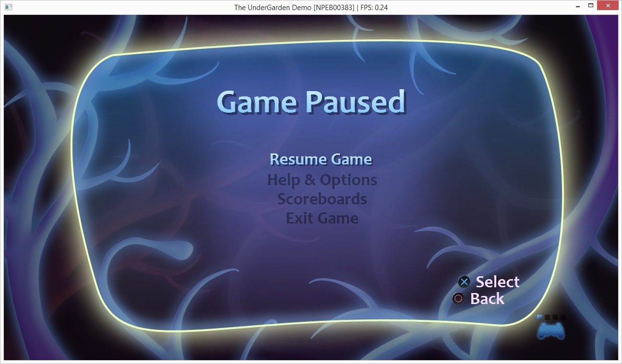Choose Scoreboards from the pause menu
Image resolution: width=622 pixels, height=364 pixels.
pyautogui.click(x=322, y=199)
